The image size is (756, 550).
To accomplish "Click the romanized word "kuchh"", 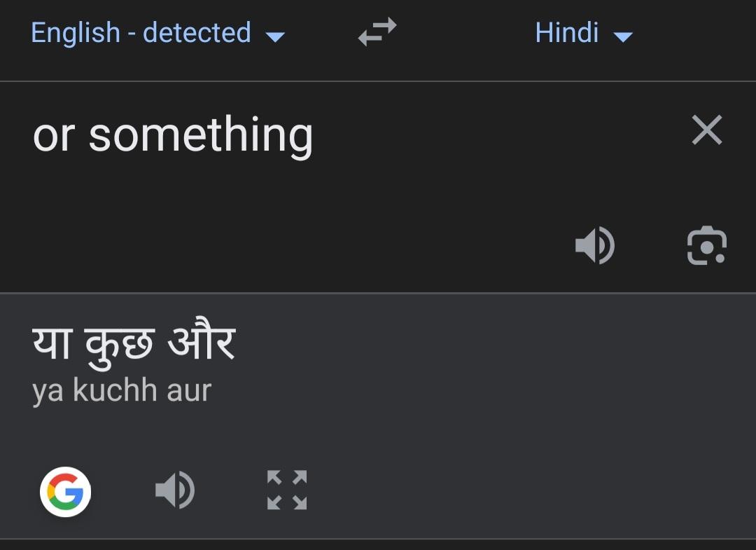I will (114, 390).
